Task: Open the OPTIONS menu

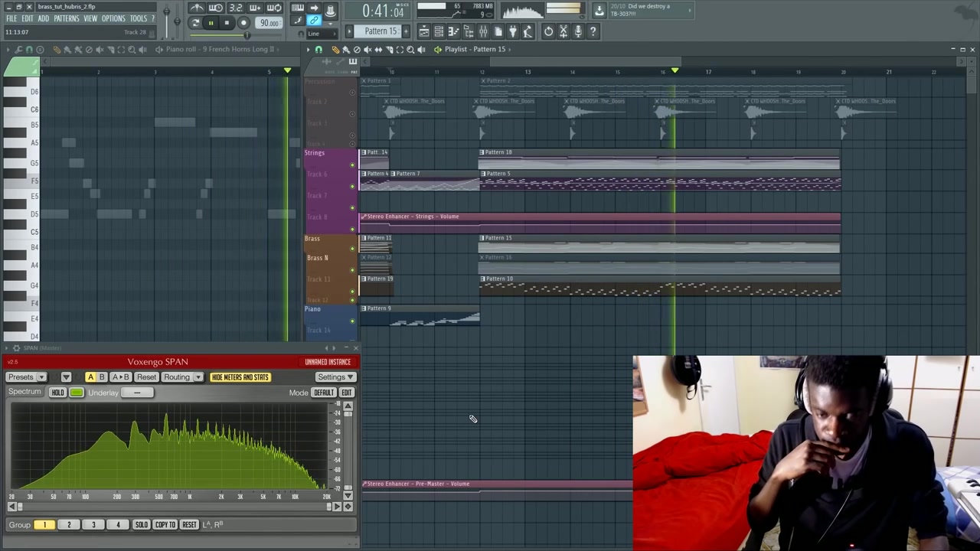Action: point(113,18)
